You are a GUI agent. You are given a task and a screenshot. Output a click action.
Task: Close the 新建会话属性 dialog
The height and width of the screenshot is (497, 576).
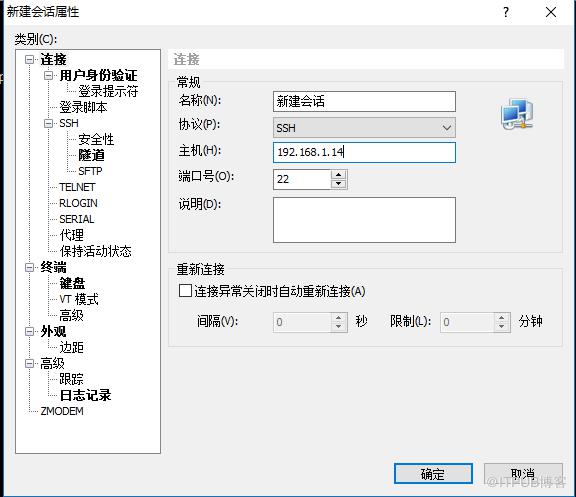[551, 12]
